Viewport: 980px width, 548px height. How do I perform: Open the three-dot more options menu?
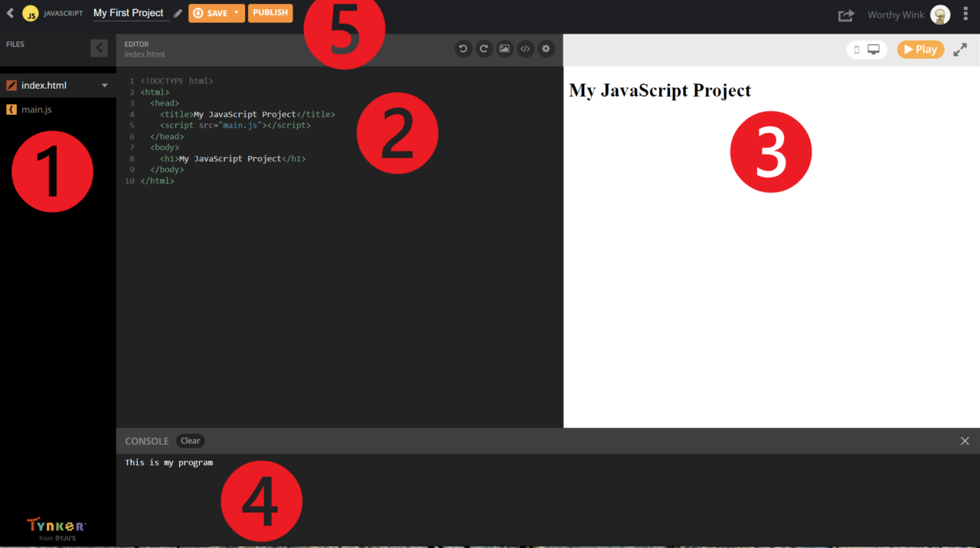pos(965,15)
